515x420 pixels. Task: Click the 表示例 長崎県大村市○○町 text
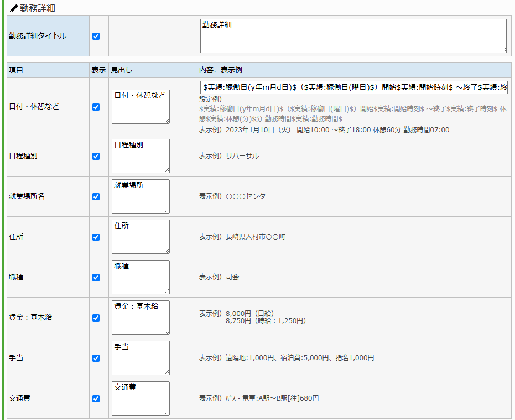(242, 237)
